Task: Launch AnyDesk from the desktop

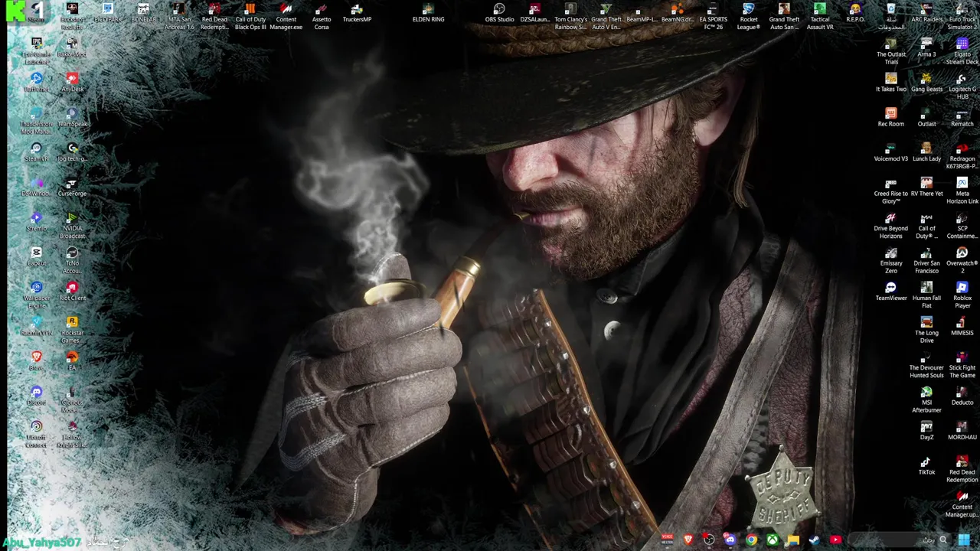Action: [x=72, y=83]
